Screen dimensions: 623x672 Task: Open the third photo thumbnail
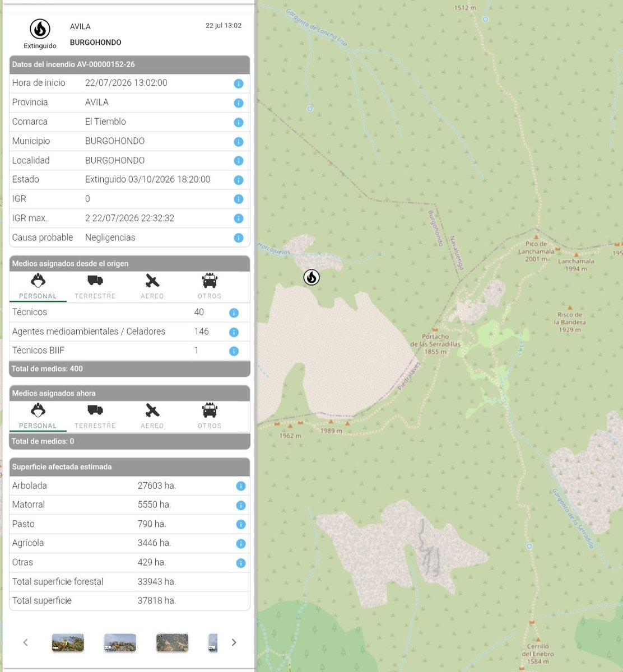pos(172,642)
